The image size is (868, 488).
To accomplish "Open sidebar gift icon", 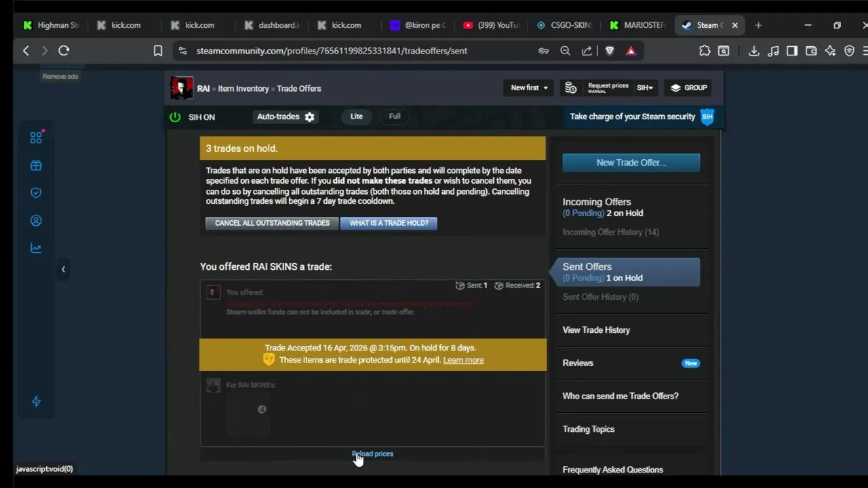I will coord(36,165).
